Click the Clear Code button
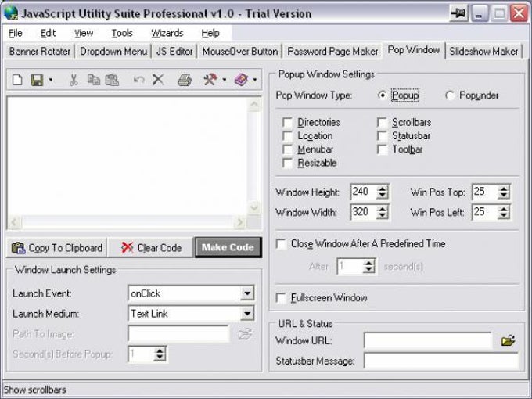 tap(151, 248)
